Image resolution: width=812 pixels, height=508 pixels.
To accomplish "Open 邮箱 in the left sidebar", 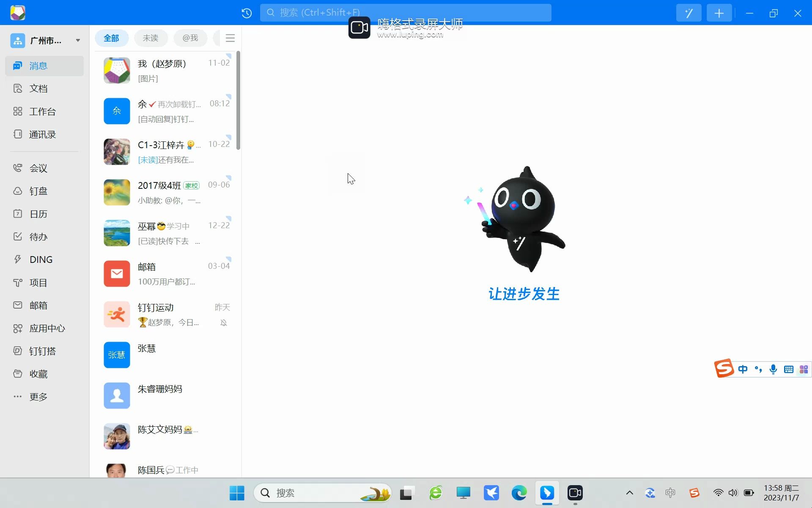I will [x=44, y=305].
